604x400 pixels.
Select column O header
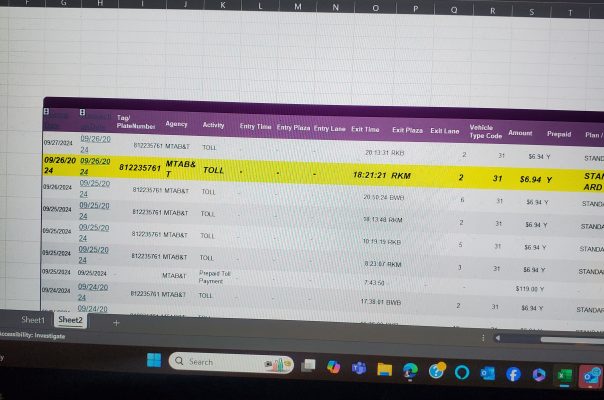point(376,8)
